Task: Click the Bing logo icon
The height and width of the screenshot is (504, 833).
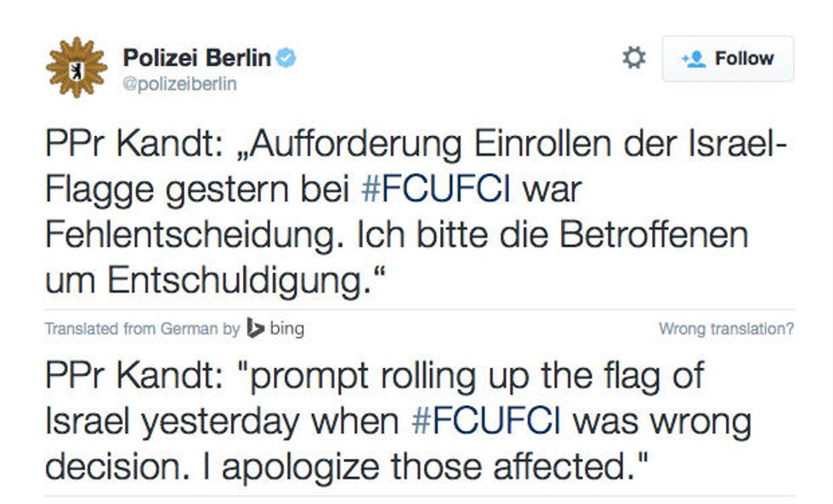Action: tap(255, 328)
